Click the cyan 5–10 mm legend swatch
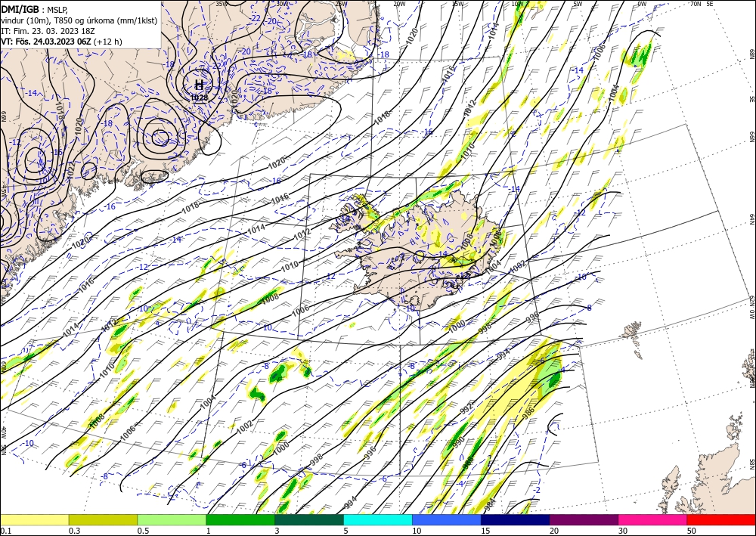 point(378,519)
